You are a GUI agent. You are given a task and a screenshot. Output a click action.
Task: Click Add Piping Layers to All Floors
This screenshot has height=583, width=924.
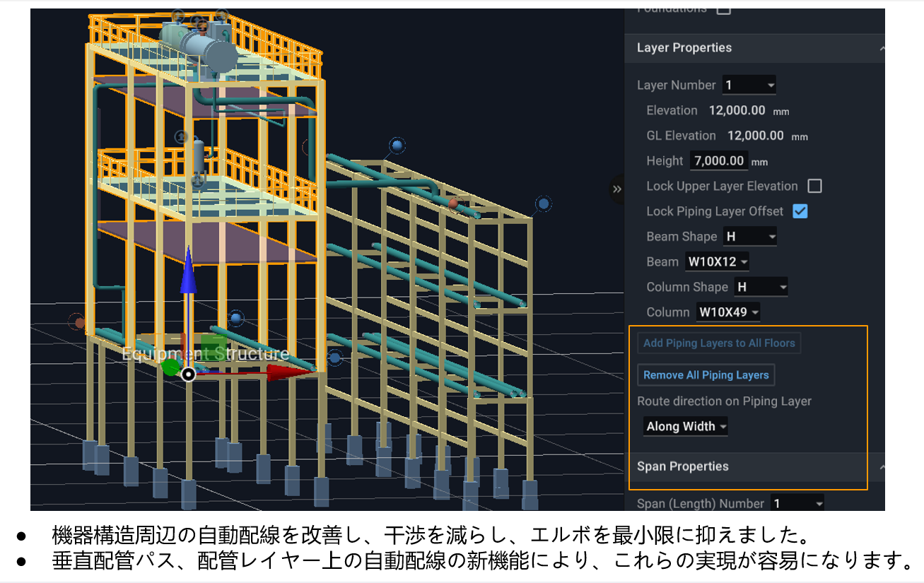click(719, 343)
